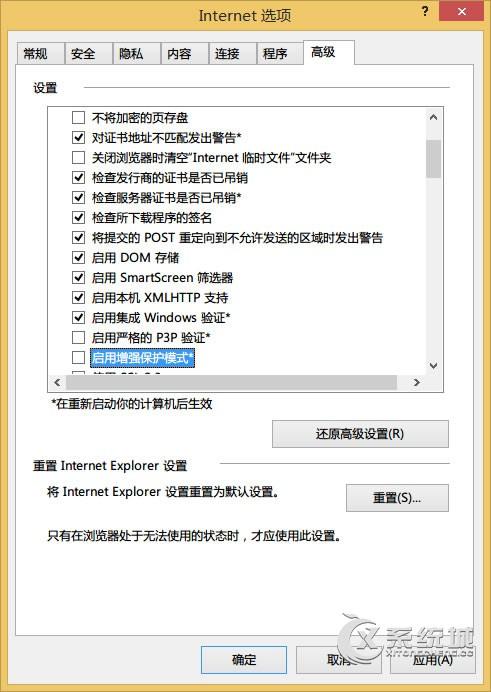Enable 启用严格的 P3P 验证 checkbox

(79, 337)
